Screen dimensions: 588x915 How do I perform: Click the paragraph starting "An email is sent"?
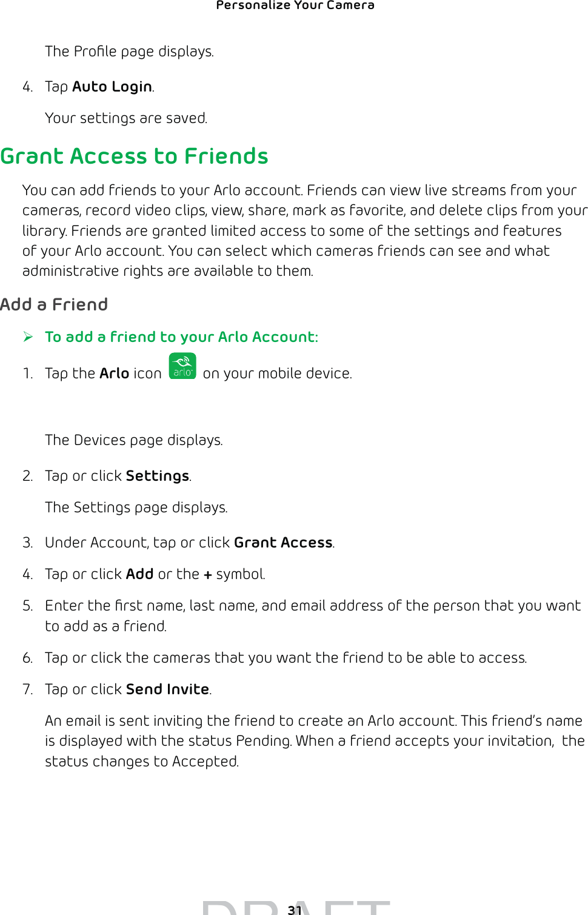pyautogui.click(x=313, y=741)
